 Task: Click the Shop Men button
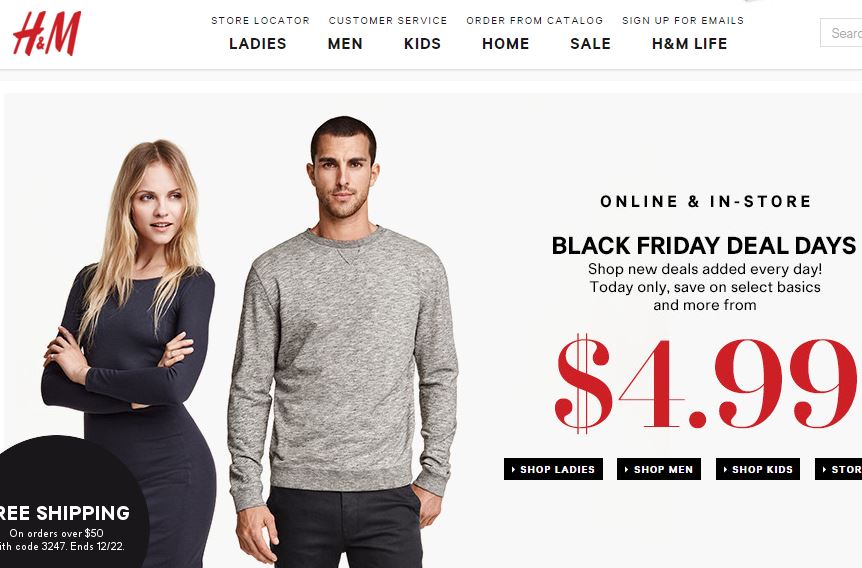coord(659,469)
